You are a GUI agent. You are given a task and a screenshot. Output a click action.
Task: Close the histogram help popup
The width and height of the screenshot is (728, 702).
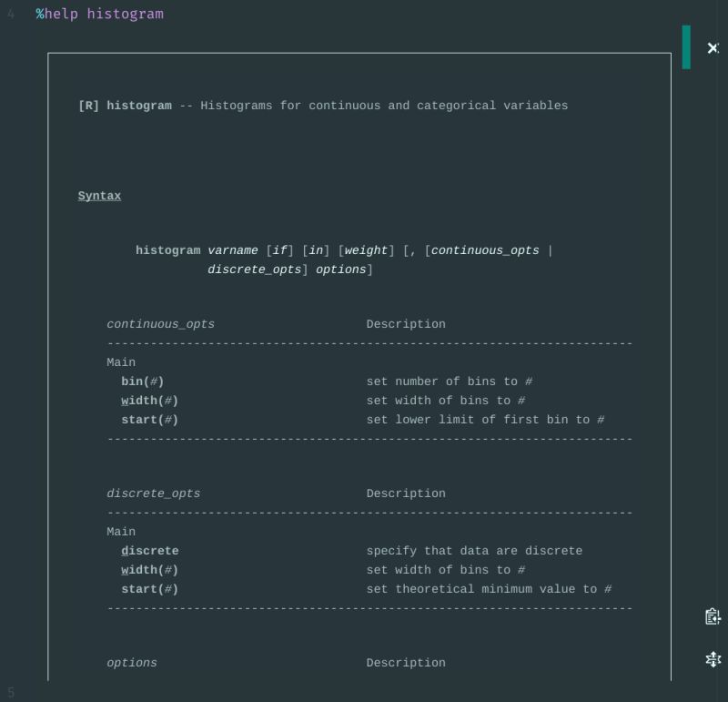[713, 48]
